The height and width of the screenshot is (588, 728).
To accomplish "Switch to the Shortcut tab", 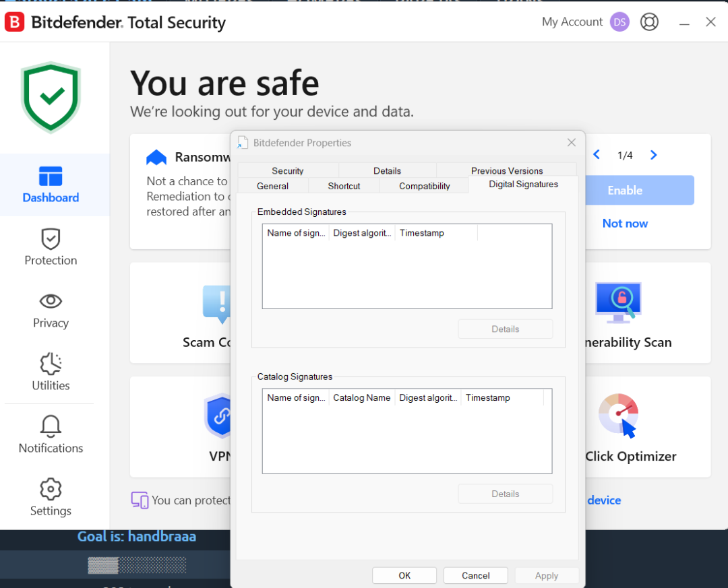I will pyautogui.click(x=344, y=186).
